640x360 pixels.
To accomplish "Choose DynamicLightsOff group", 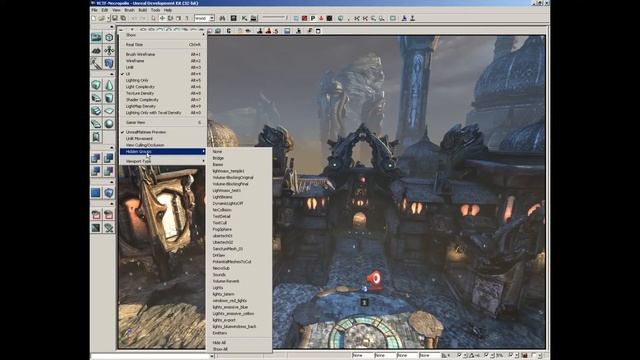I will [x=240, y=203].
